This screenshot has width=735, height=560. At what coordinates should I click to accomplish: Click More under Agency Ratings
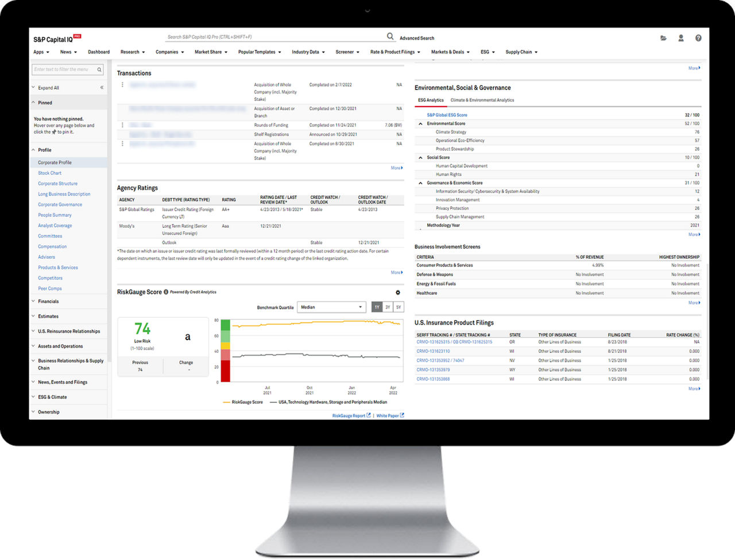click(x=397, y=273)
